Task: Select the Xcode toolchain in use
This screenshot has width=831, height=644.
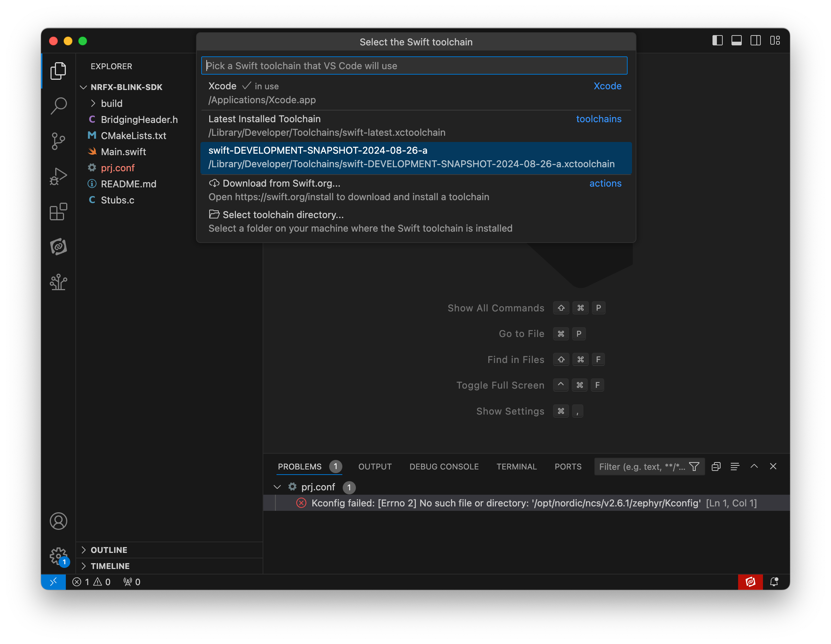Action: (x=416, y=93)
